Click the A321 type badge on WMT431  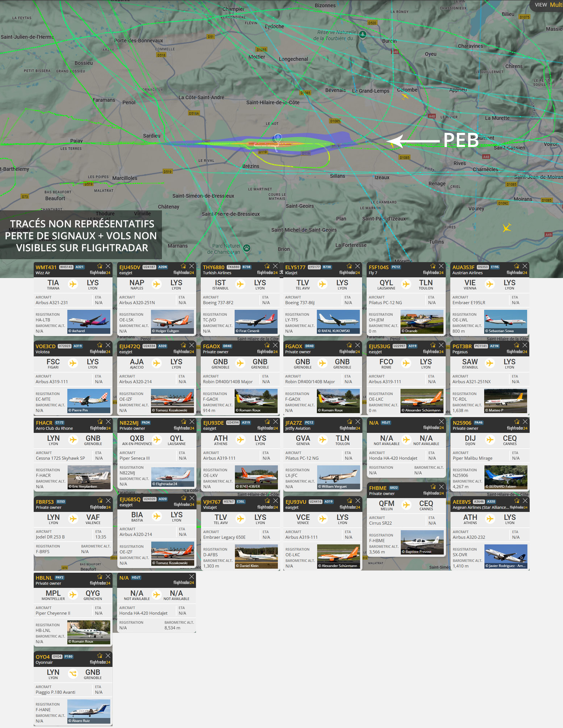click(x=80, y=267)
